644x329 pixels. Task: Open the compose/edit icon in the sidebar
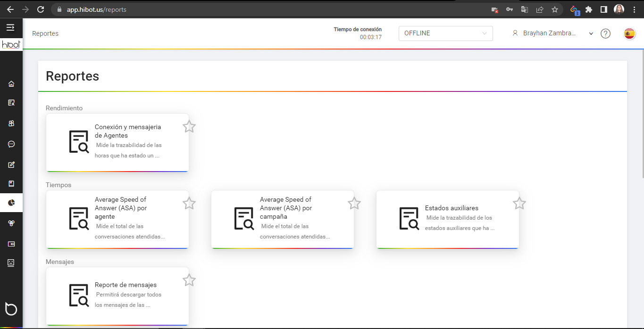pos(11,164)
